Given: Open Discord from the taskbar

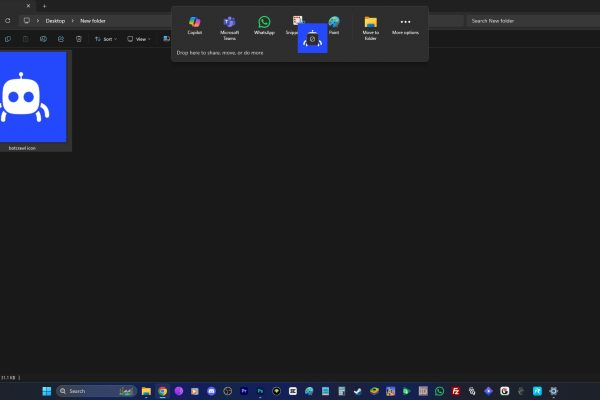Looking at the screenshot, I should [x=211, y=391].
